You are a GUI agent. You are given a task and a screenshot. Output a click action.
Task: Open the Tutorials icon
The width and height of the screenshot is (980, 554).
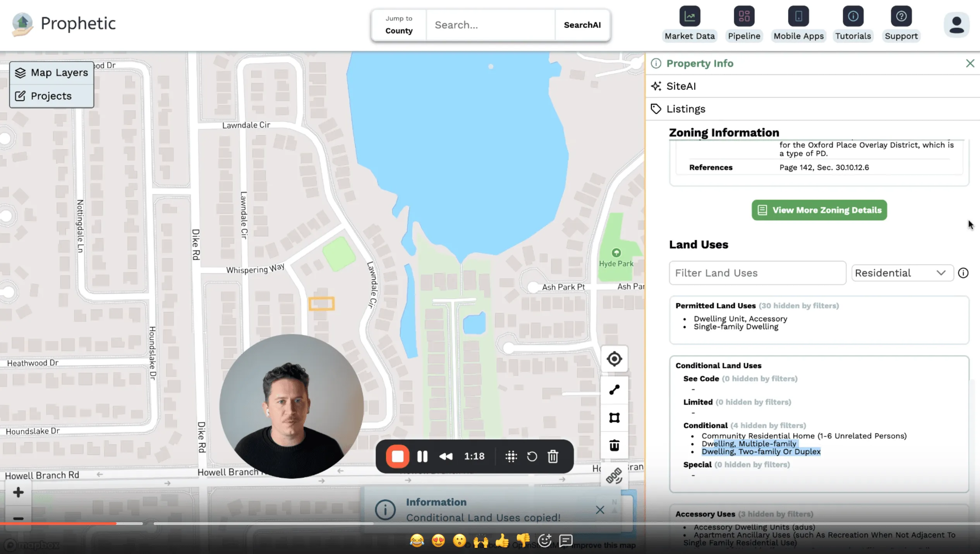(853, 16)
